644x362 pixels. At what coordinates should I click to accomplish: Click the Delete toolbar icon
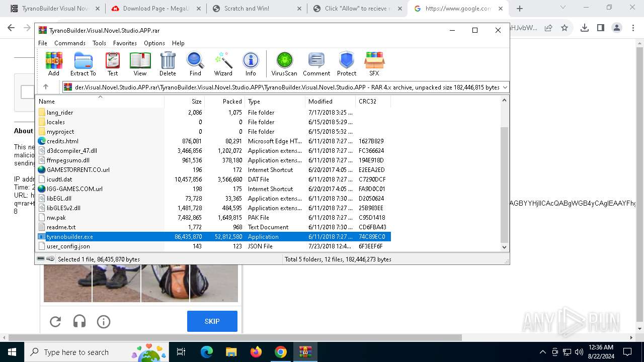[168, 64]
